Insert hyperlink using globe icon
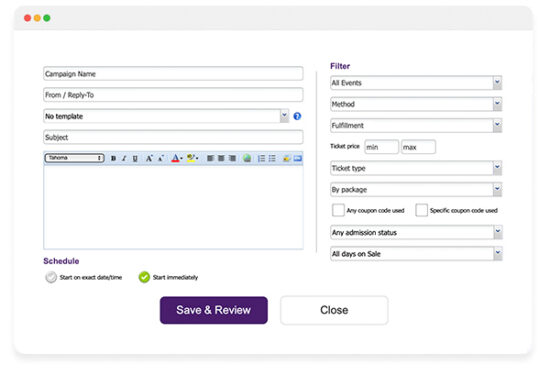This screenshot has height=387, width=550. tap(247, 159)
